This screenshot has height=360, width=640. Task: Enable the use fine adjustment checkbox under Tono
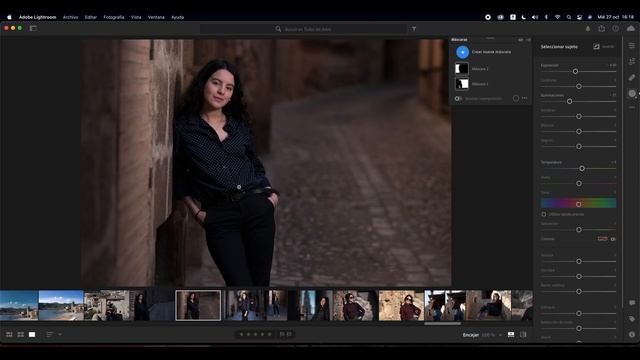pos(544,214)
